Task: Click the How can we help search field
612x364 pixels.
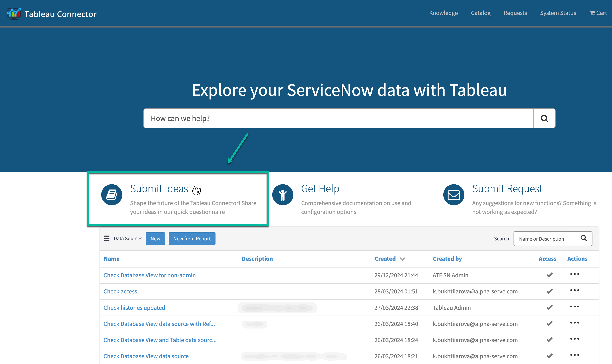Action: [294, 118]
